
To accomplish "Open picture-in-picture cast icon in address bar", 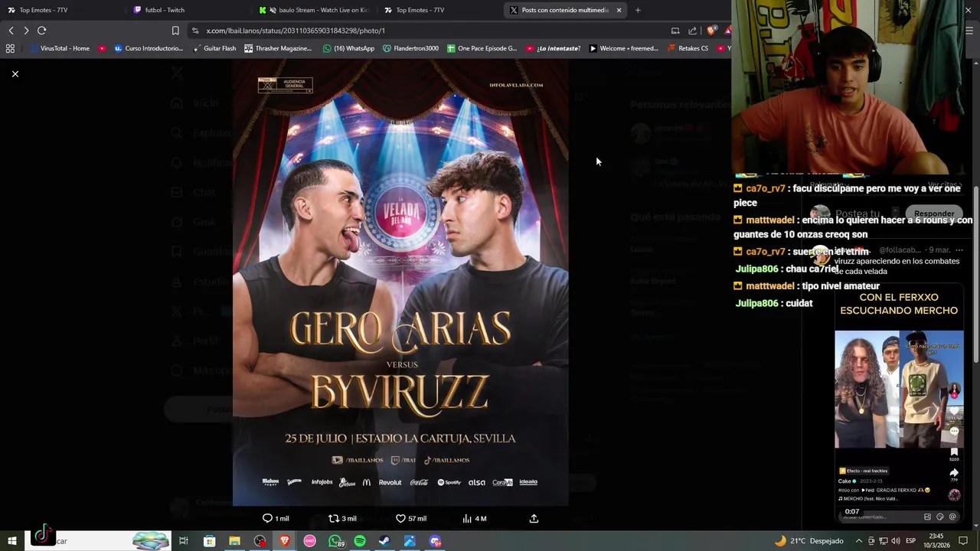I will pyautogui.click(x=675, y=31).
